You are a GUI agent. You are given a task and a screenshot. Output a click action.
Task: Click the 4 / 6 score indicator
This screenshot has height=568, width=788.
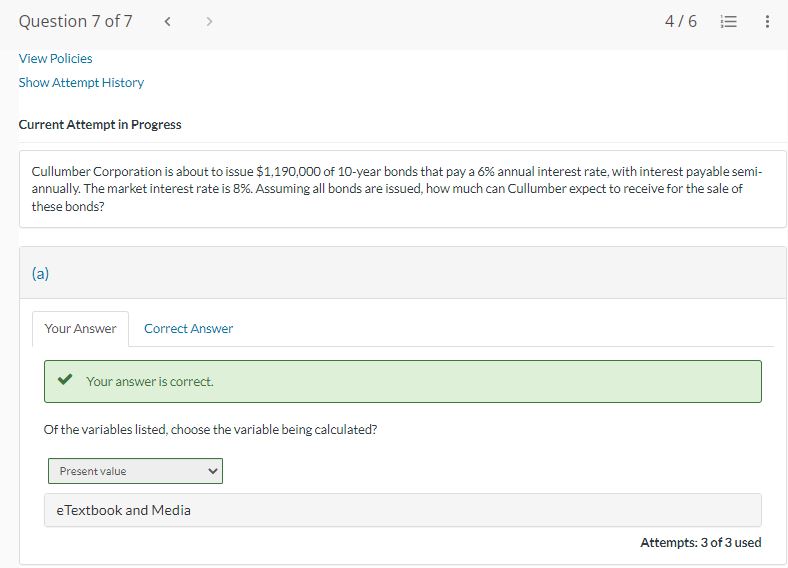(680, 22)
